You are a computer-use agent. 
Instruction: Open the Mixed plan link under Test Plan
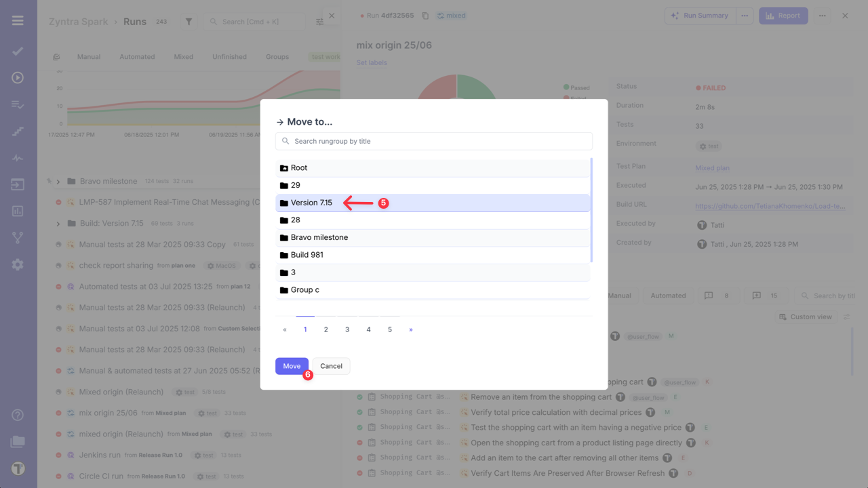[x=712, y=167]
